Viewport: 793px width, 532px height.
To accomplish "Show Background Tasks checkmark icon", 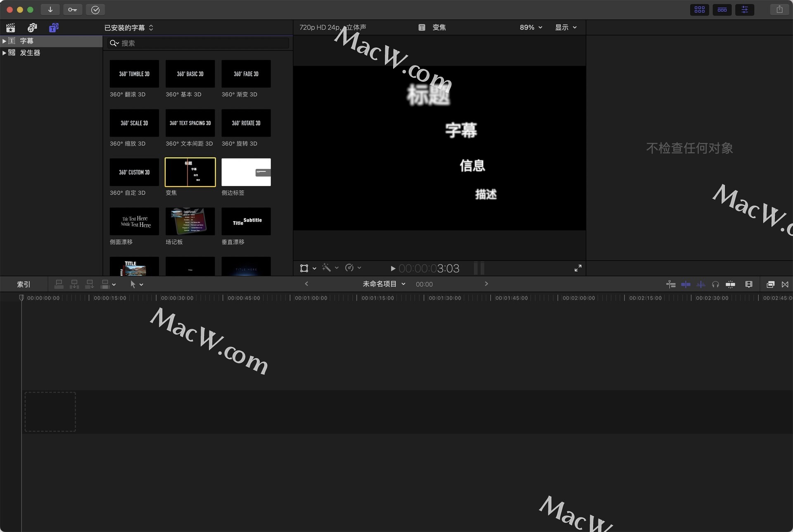I will (95, 9).
